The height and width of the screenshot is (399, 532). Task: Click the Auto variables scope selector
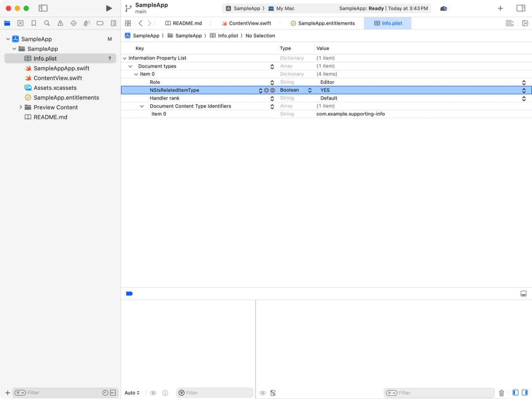tap(132, 393)
